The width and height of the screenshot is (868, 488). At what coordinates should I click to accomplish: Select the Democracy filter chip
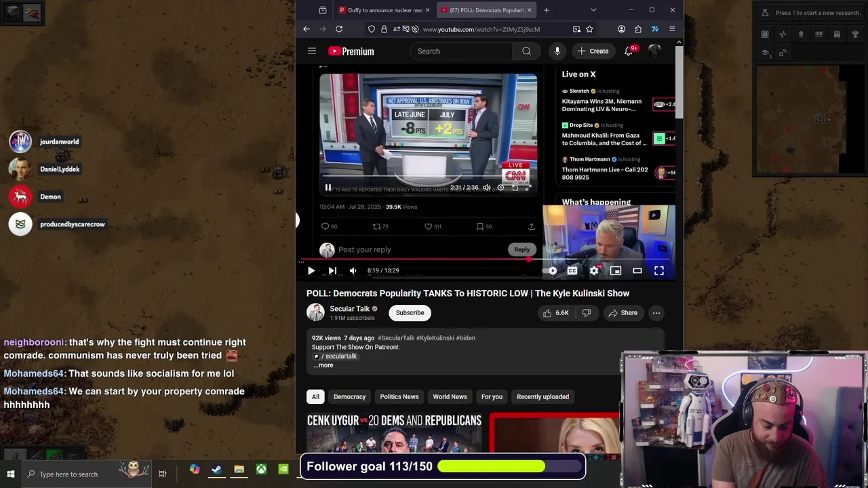click(350, 396)
